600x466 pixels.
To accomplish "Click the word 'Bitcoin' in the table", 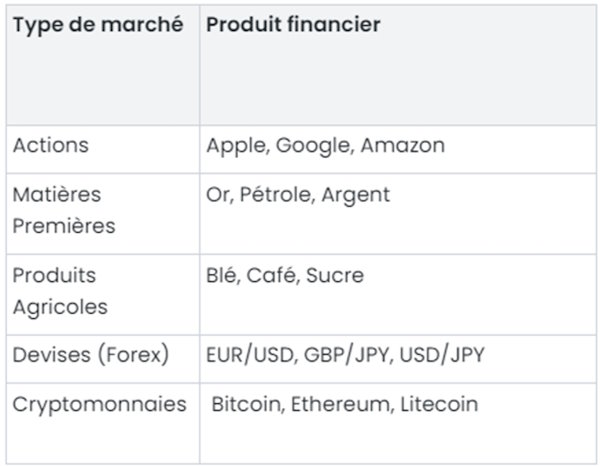I will click(x=246, y=404).
